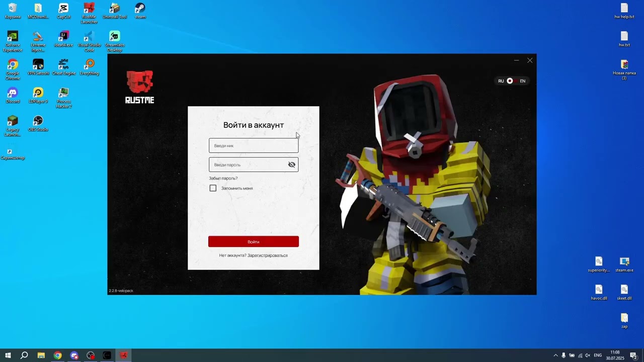Click the 2.2.8-velopack version text
The height and width of the screenshot is (362, 644).
pyautogui.click(x=121, y=291)
